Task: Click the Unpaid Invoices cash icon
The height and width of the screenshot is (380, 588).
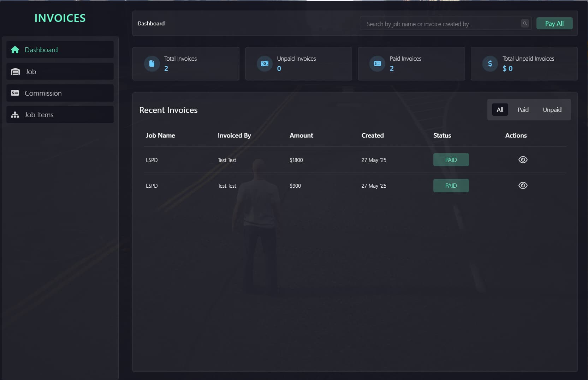Action: (x=265, y=64)
